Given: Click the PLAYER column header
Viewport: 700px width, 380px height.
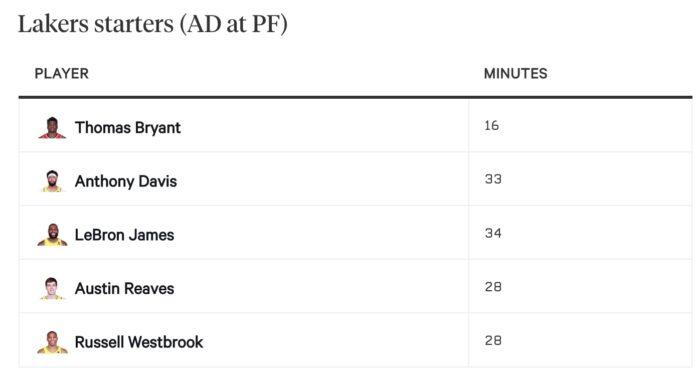Looking at the screenshot, I should click(62, 74).
